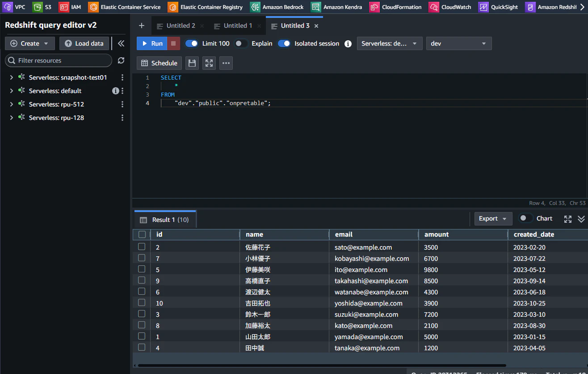
Task: Open the options menu for Serverless: rpu-128
Action: pyautogui.click(x=122, y=118)
